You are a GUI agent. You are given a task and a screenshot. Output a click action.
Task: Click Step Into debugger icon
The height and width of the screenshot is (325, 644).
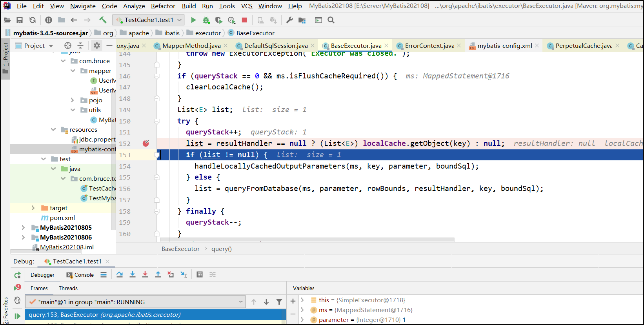(133, 274)
